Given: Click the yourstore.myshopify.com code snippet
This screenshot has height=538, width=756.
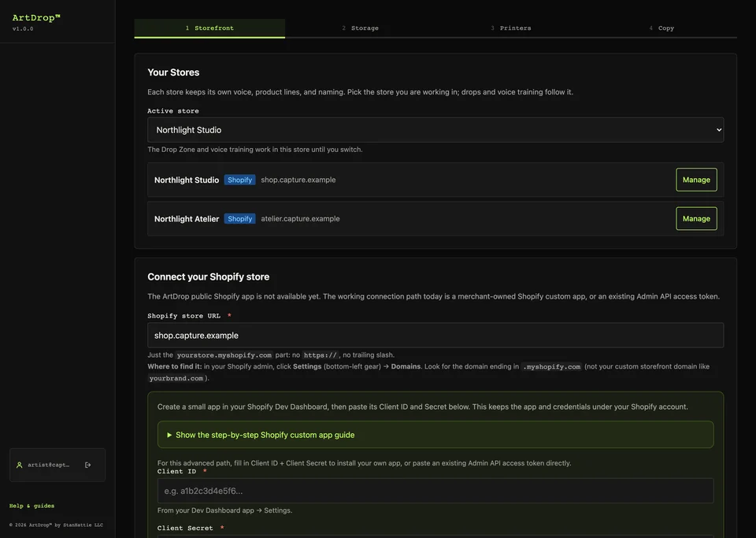Looking at the screenshot, I should pos(224,355).
